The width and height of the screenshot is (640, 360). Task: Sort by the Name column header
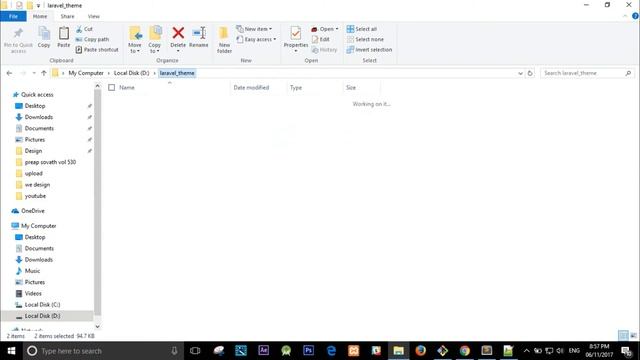[127, 87]
